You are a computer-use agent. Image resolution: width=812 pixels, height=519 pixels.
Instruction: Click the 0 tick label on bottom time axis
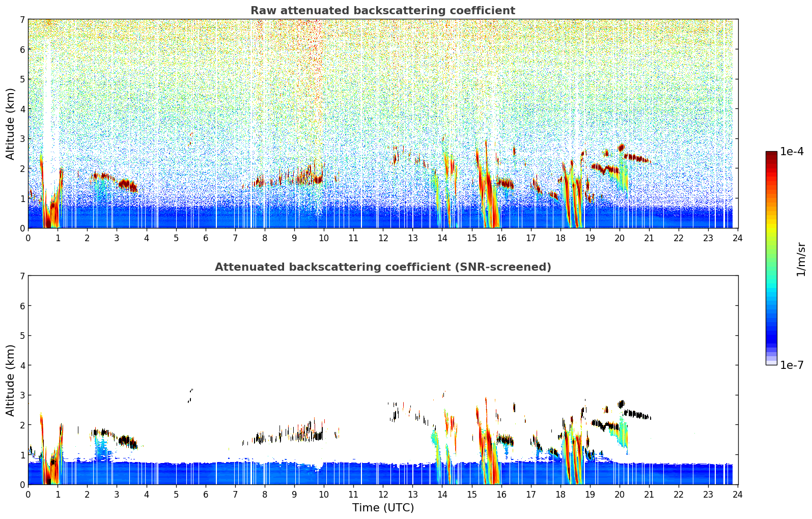click(x=28, y=494)
